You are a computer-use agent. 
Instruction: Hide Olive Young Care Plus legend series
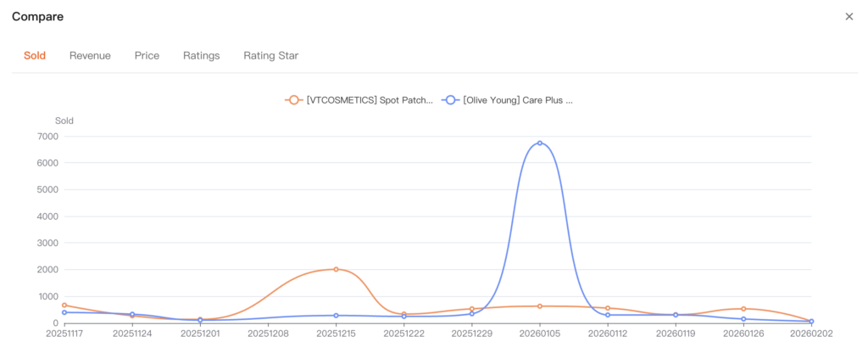coord(509,100)
